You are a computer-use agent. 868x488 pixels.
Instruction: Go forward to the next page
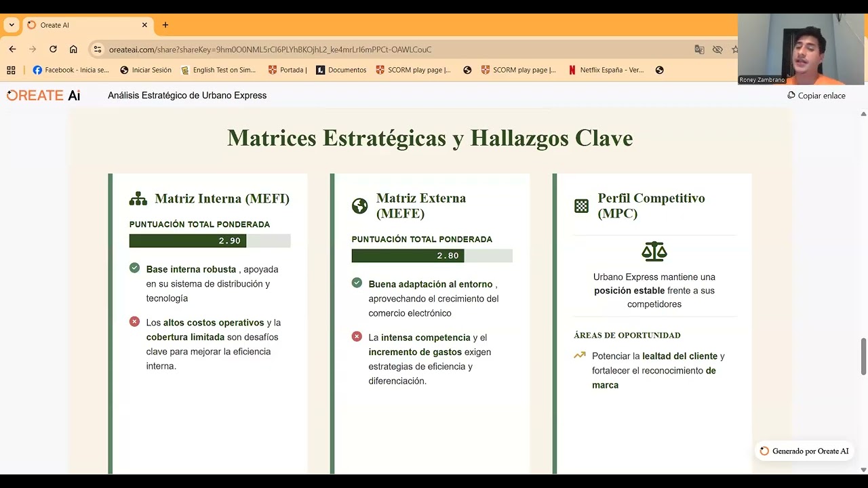click(x=33, y=49)
